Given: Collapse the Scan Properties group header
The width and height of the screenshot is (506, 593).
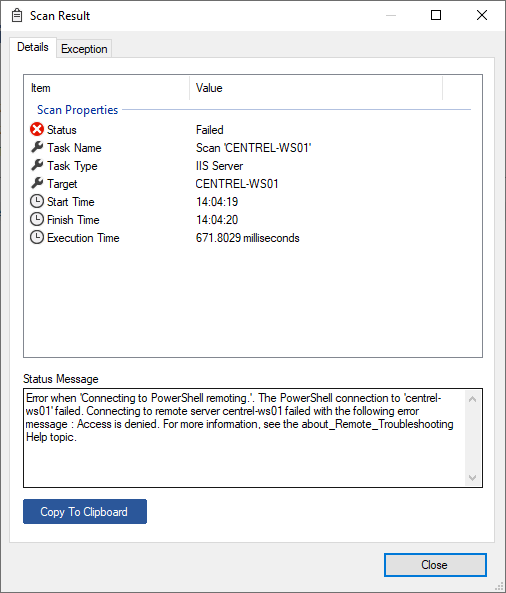Looking at the screenshot, I should (x=78, y=110).
